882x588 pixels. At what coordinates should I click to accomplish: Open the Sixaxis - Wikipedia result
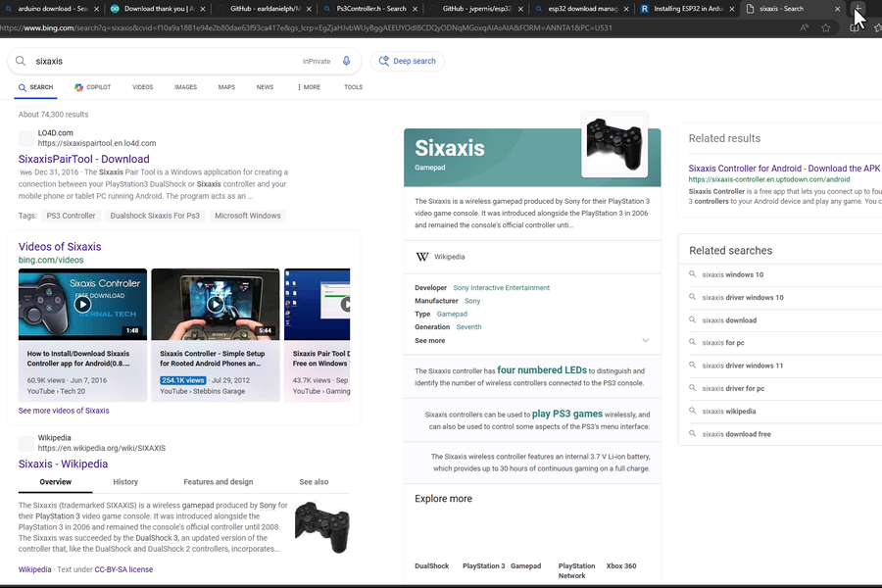tap(63, 464)
